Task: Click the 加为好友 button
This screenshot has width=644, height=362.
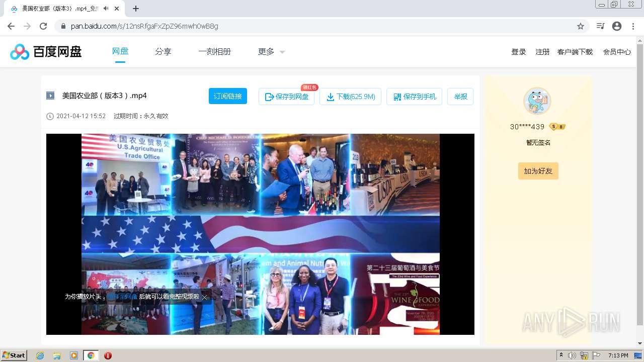Action: point(538,171)
